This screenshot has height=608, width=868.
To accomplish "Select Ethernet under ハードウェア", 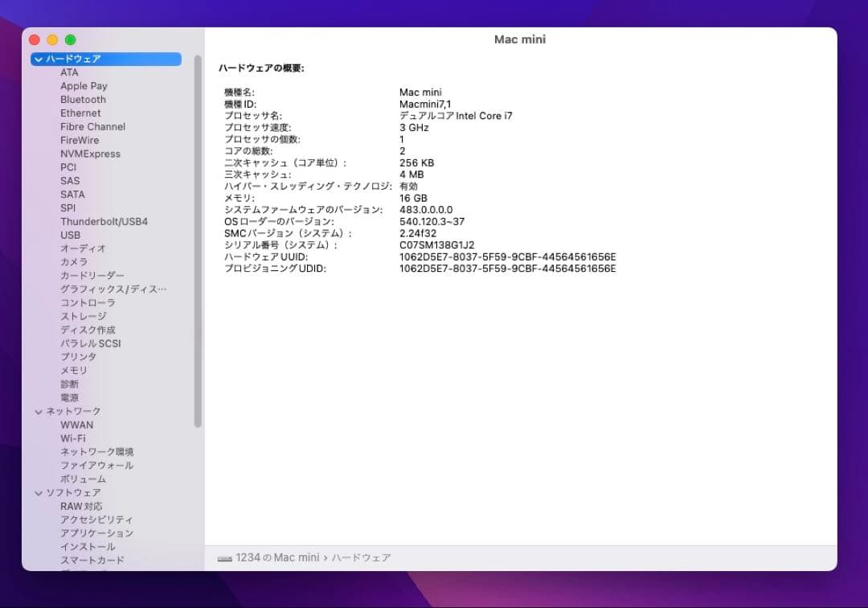I will [x=80, y=113].
